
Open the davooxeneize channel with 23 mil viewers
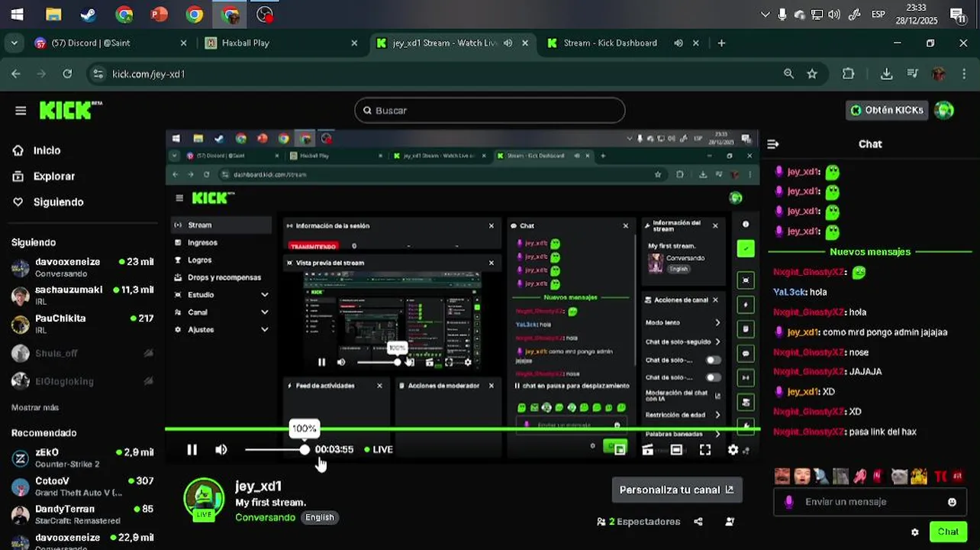tap(82, 267)
